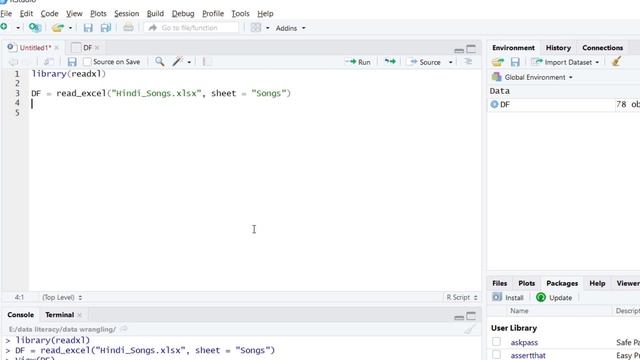640x360 pixels.
Task: Expand recent files dropdown arrow
Action: (x=70, y=28)
